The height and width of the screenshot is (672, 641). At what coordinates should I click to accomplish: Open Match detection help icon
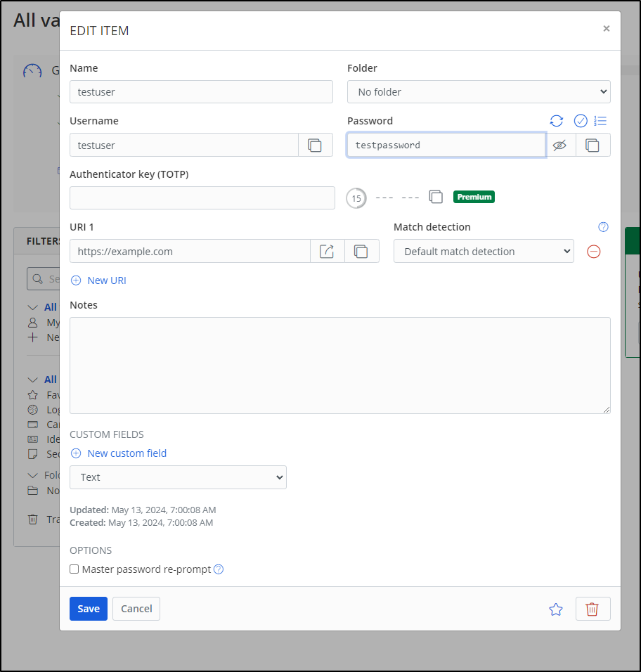coord(603,227)
